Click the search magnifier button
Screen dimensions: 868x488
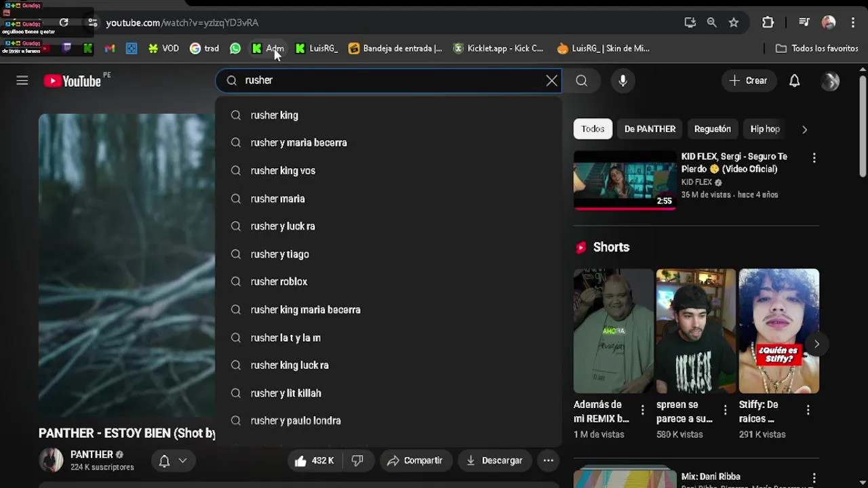click(x=582, y=81)
